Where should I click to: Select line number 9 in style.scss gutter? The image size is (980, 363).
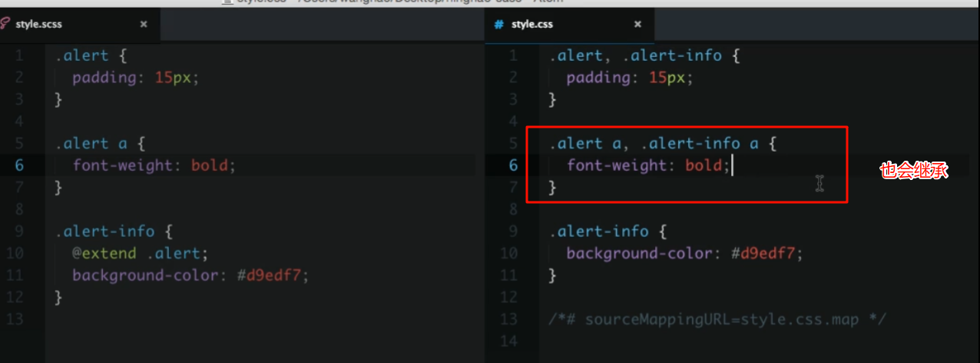tap(18, 231)
